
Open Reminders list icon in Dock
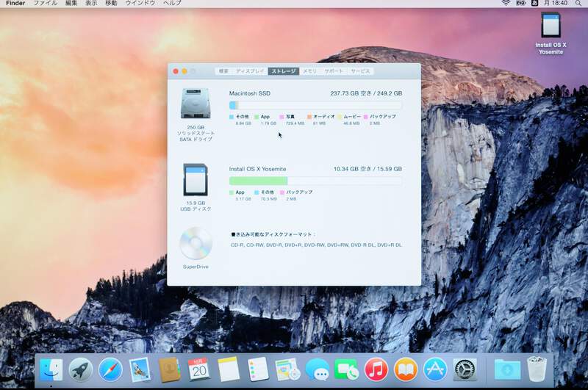[258, 369]
